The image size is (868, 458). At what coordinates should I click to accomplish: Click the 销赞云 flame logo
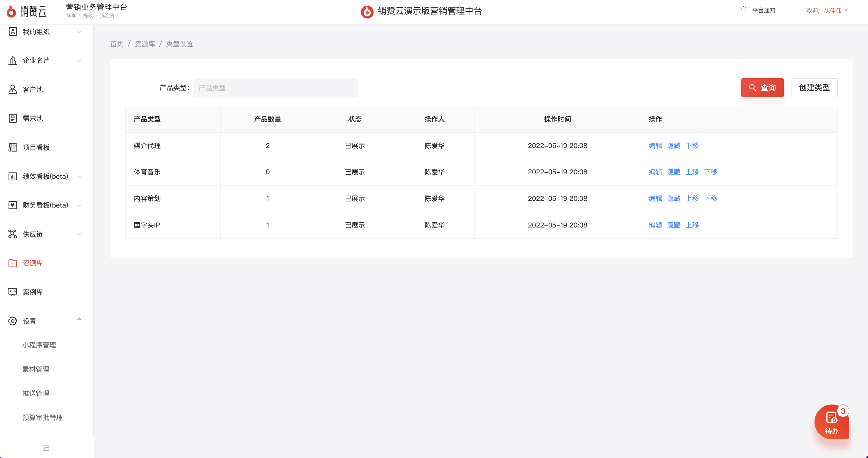pos(11,11)
